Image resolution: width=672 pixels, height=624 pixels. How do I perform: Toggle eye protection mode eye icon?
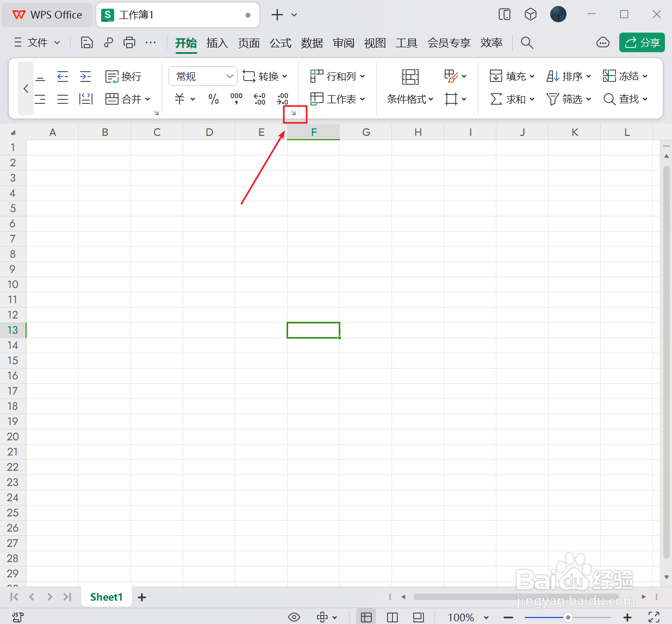[294, 617]
